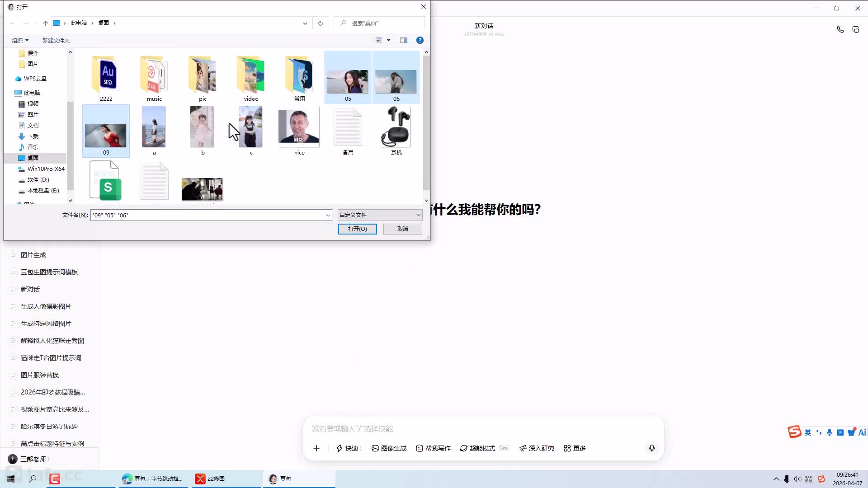Click the refresh icon in address bar
This screenshot has height=488, width=868.
(321, 23)
